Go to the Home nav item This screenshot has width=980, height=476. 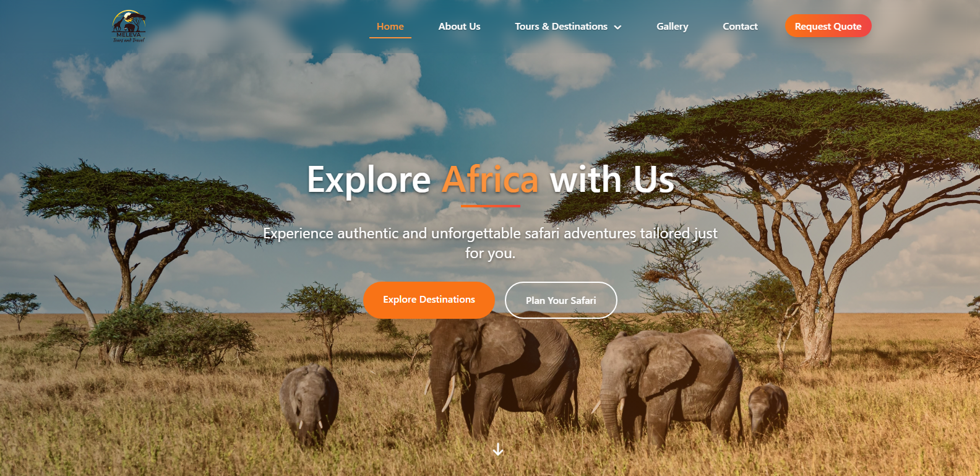point(390,26)
